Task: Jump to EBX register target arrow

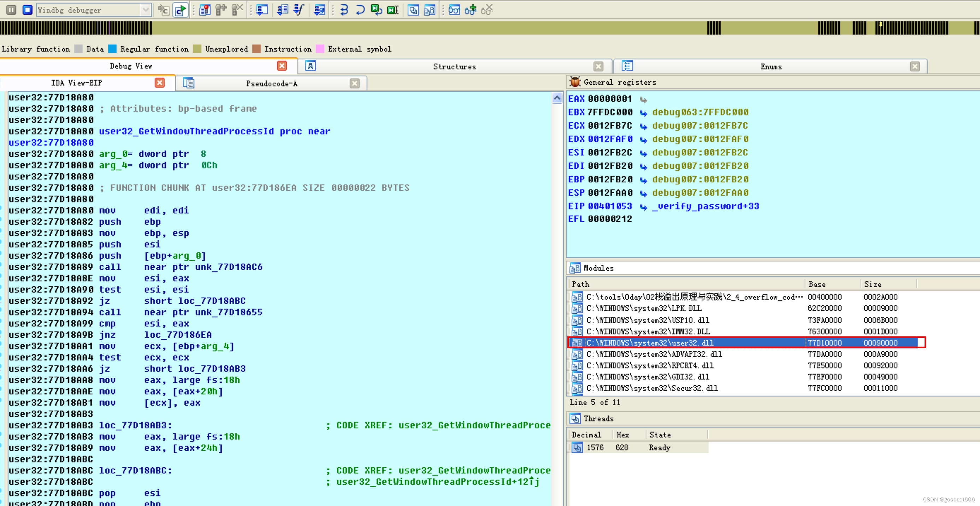Action: (643, 113)
